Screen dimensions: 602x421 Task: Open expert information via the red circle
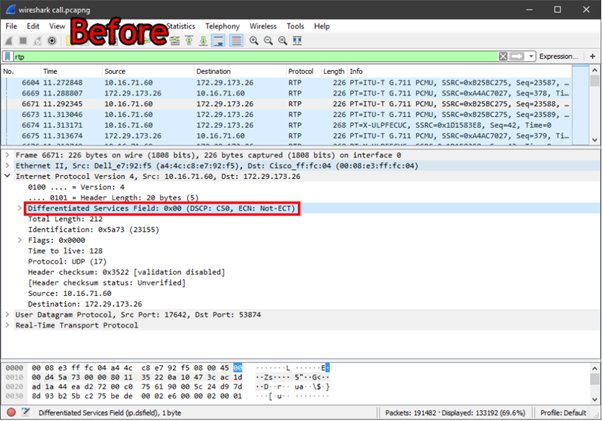click(11, 413)
